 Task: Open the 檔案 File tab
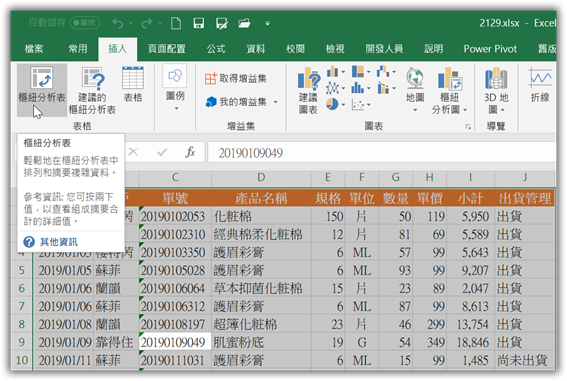click(x=34, y=49)
